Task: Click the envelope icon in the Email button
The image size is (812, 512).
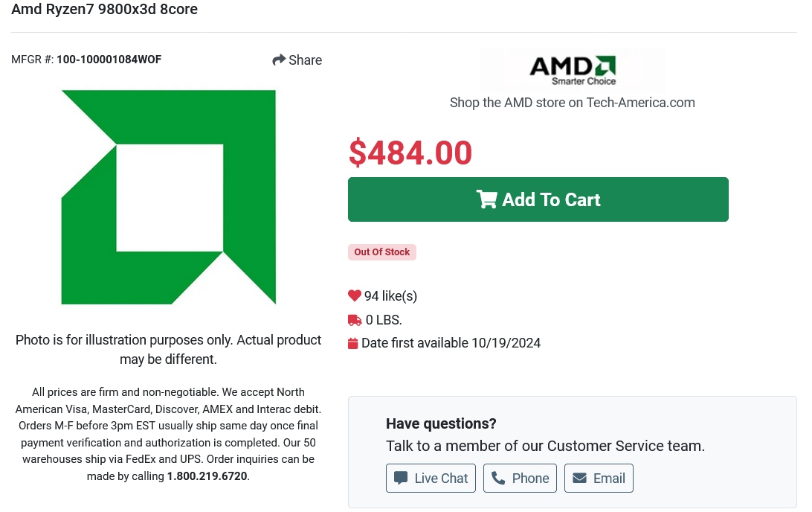Action: point(579,478)
